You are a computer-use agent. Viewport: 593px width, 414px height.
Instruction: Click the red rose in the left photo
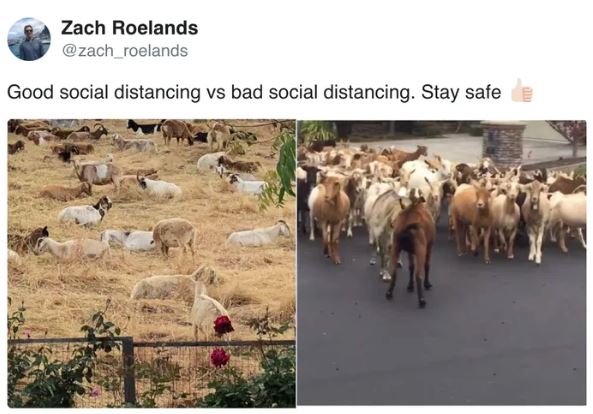point(224,325)
